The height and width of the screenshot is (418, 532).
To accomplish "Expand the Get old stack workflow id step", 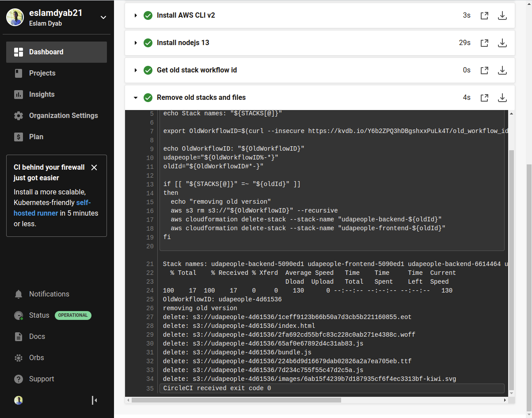I will click(x=136, y=70).
